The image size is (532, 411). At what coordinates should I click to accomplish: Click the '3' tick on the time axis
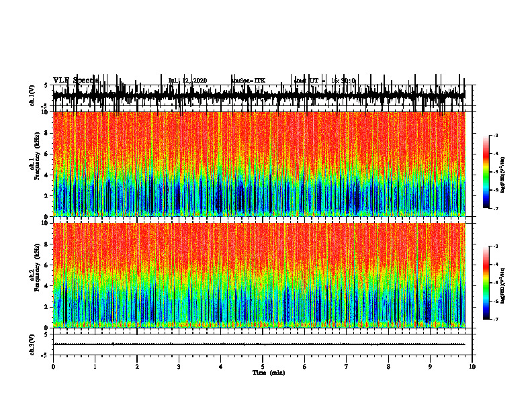(x=179, y=367)
